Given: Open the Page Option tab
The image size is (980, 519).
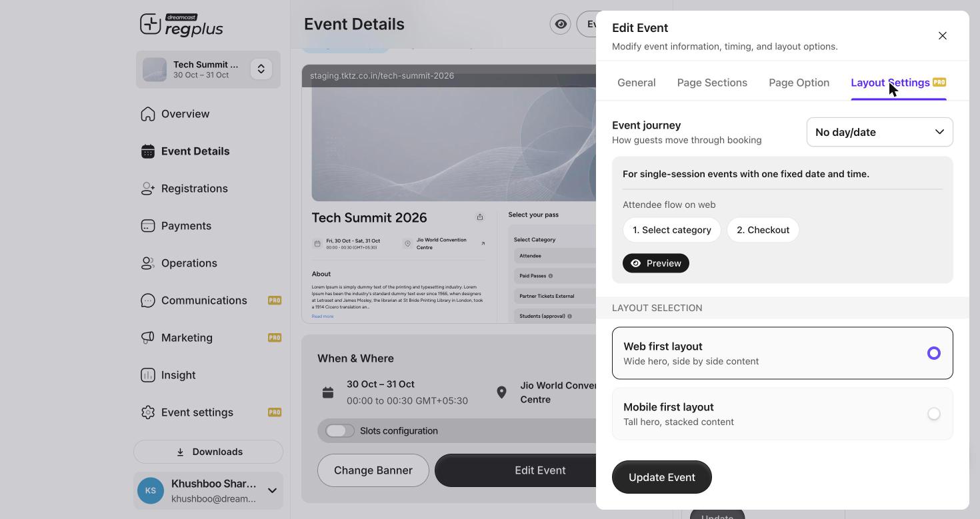Looking at the screenshot, I should [799, 83].
